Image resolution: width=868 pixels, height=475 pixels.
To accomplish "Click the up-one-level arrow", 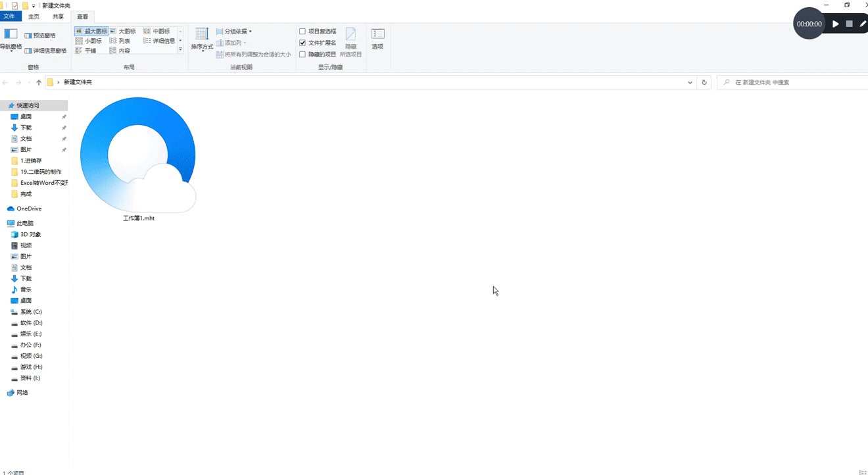I will [39, 82].
